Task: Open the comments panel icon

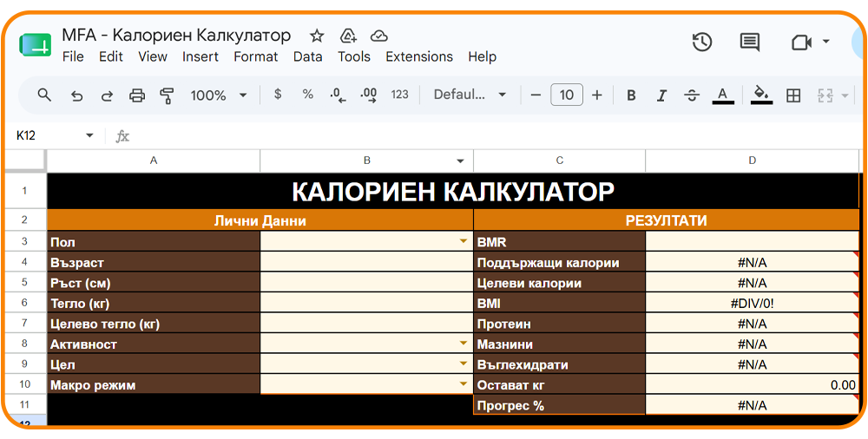Action: point(750,42)
